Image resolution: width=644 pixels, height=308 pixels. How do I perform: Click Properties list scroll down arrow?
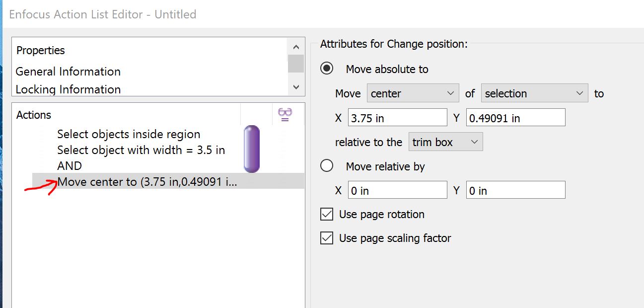tap(296, 87)
